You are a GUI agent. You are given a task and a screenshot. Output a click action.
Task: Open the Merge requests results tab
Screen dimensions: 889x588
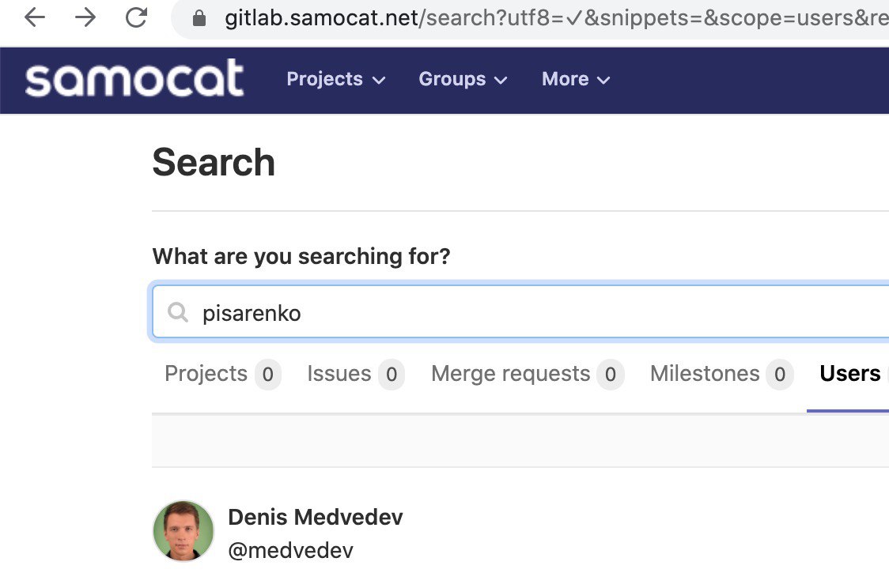coord(511,374)
